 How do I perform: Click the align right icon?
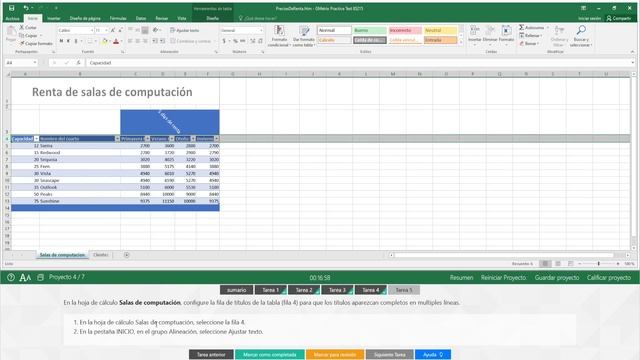(x=145, y=41)
